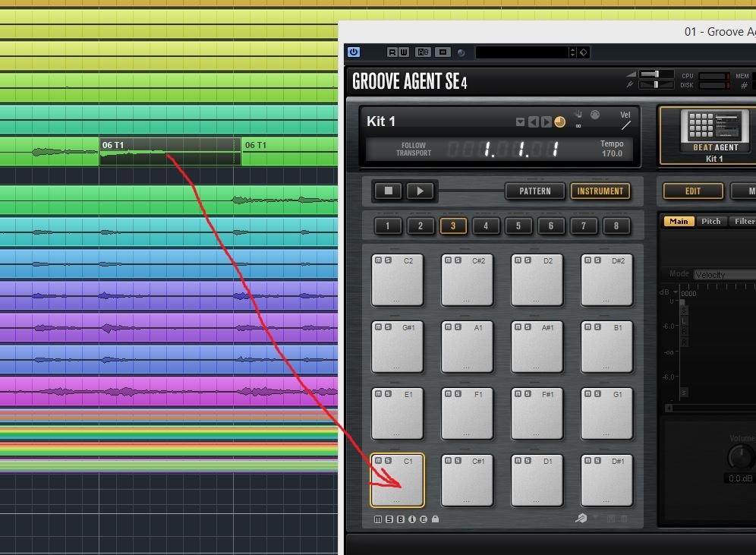The width and height of the screenshot is (756, 555).
Task: Click the Read automation R button
Action: click(x=392, y=52)
